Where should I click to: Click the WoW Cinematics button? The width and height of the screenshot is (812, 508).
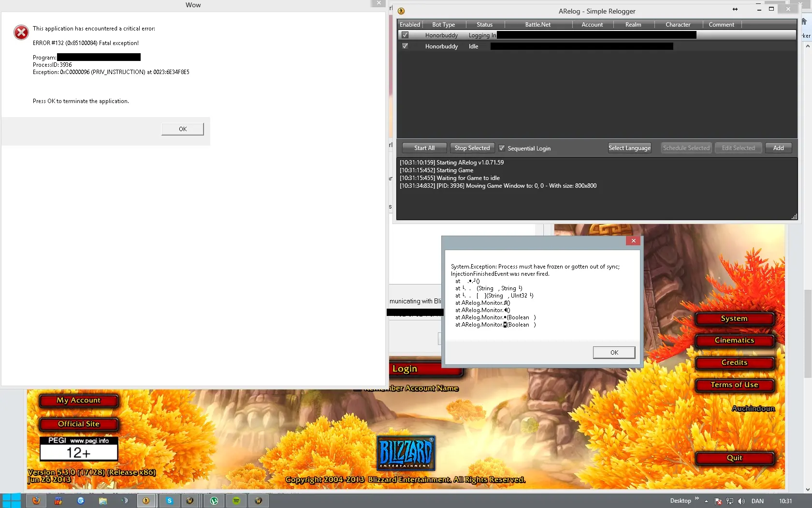(734, 341)
